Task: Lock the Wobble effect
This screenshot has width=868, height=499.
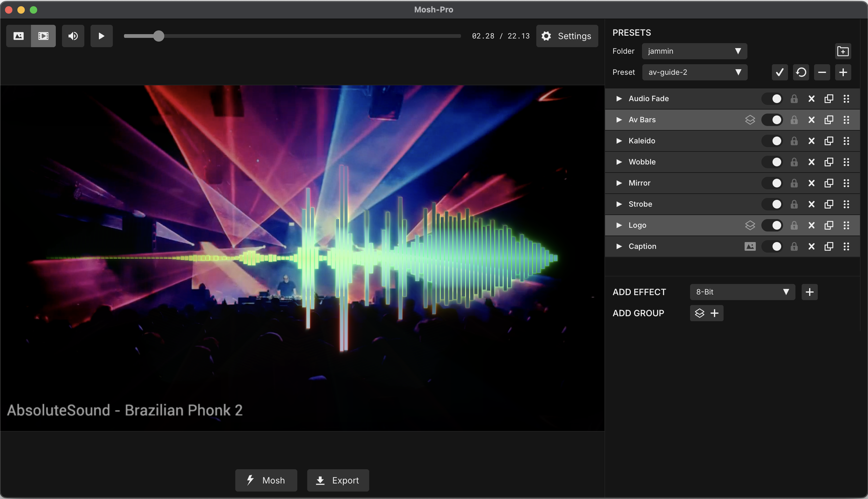Action: tap(794, 162)
